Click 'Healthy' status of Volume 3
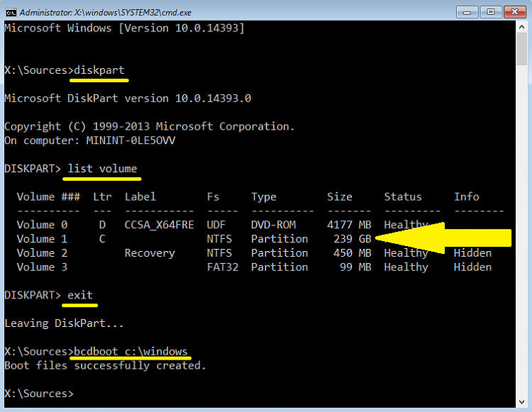 [406, 267]
